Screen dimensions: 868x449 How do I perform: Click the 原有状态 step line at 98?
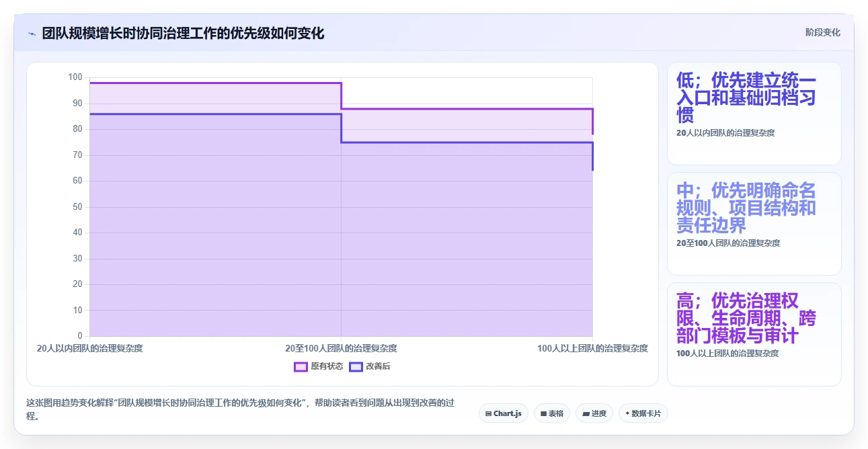(x=215, y=83)
